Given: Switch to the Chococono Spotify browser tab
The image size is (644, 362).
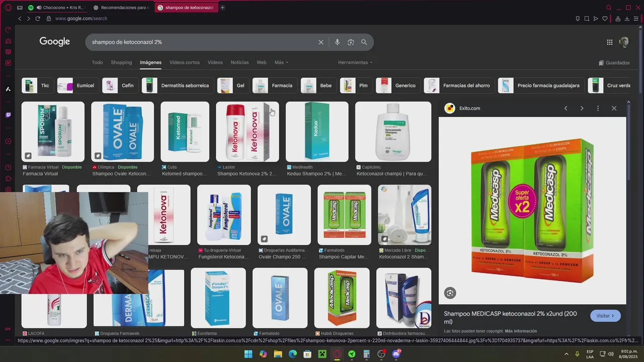Looking at the screenshot, I should [58, 8].
